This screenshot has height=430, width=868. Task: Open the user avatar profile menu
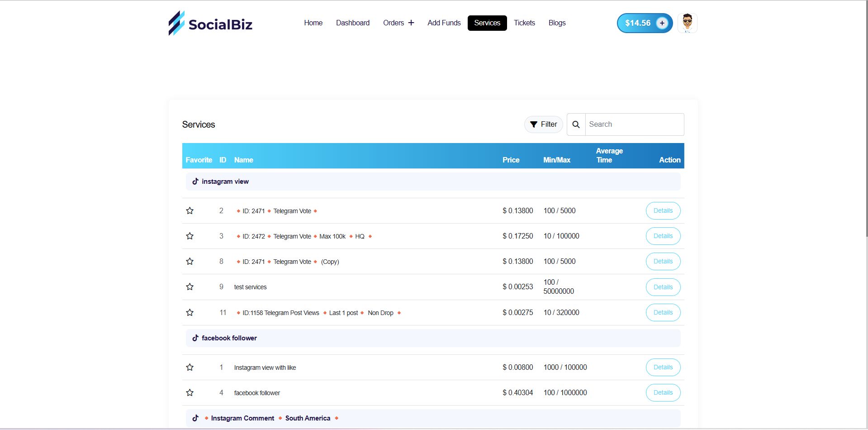coord(687,23)
